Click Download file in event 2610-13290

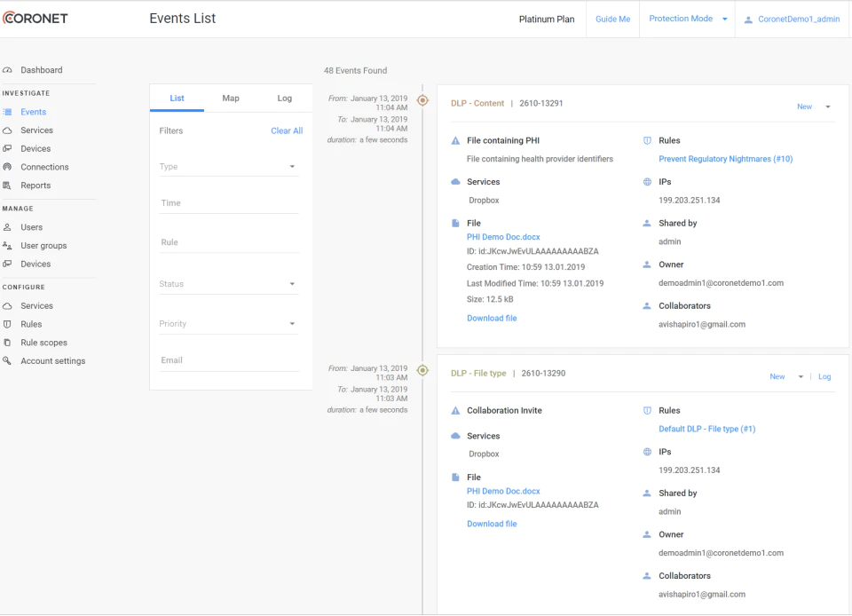(492, 525)
